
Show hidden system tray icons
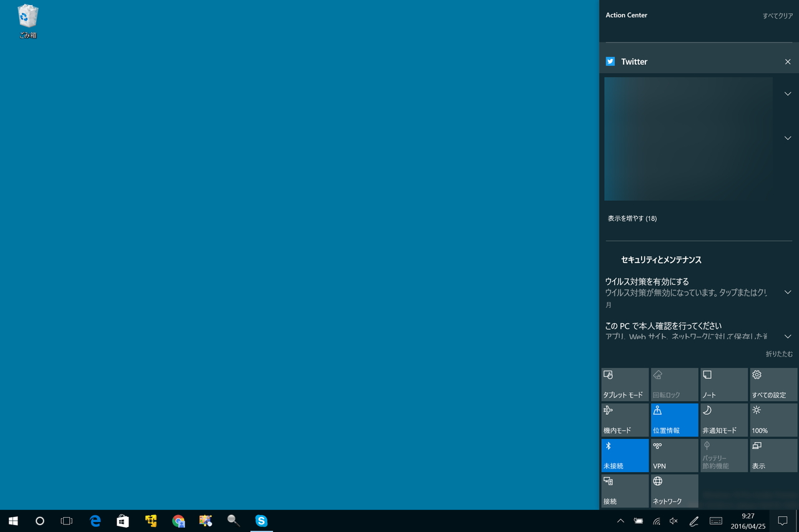620,521
